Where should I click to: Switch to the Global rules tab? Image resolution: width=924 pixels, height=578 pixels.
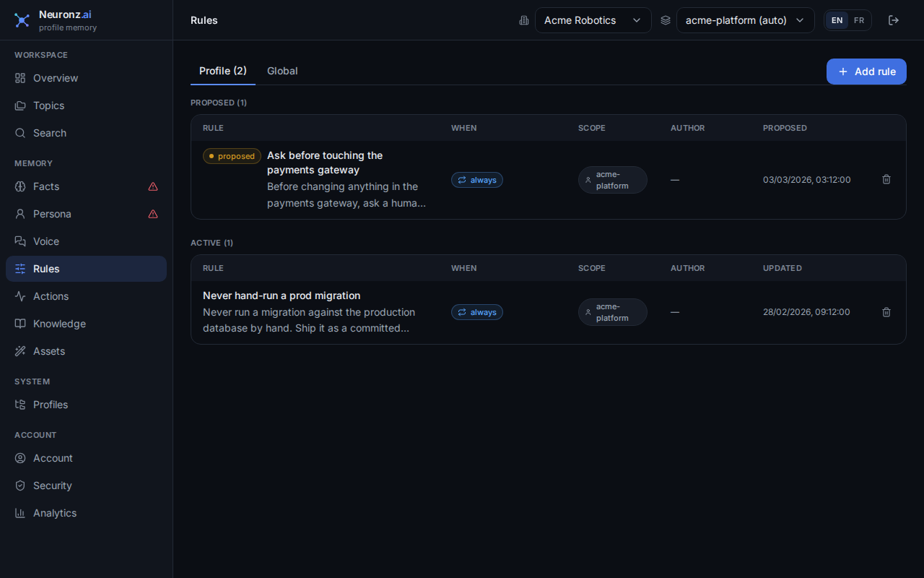coord(282,71)
